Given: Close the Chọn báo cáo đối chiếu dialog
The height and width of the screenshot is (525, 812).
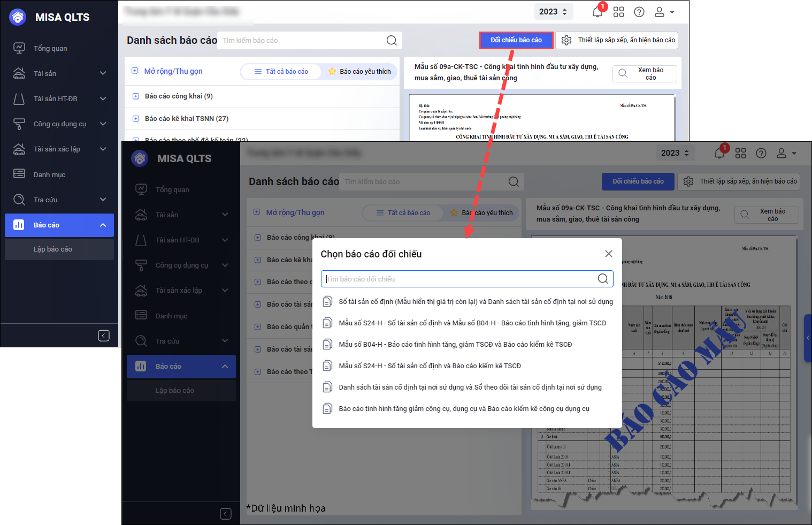Looking at the screenshot, I should tap(608, 254).
